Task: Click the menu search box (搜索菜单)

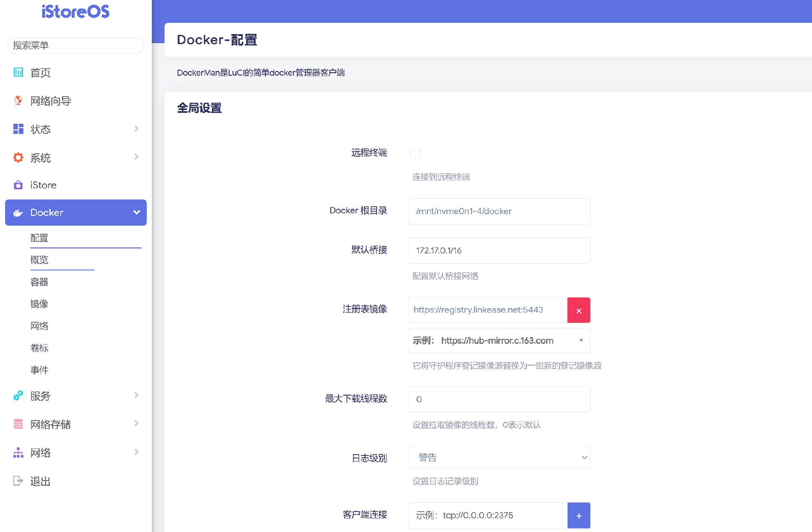Action: pos(76,46)
